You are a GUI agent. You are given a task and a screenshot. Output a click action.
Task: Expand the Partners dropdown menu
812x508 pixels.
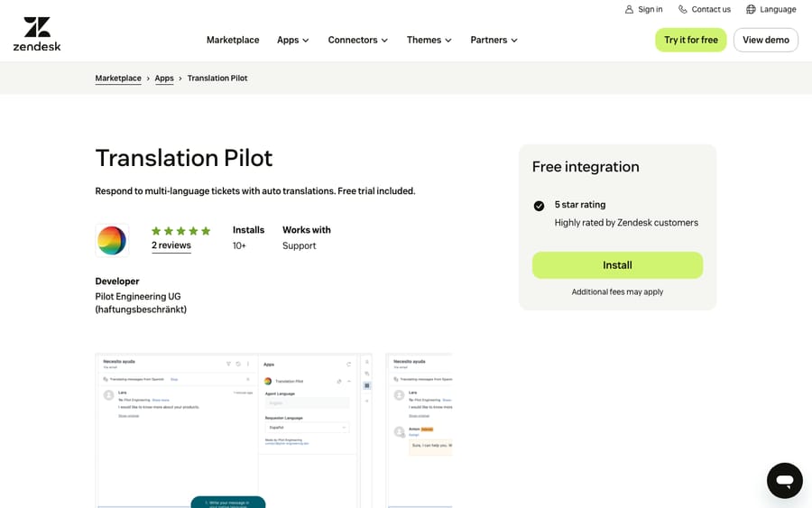click(494, 40)
